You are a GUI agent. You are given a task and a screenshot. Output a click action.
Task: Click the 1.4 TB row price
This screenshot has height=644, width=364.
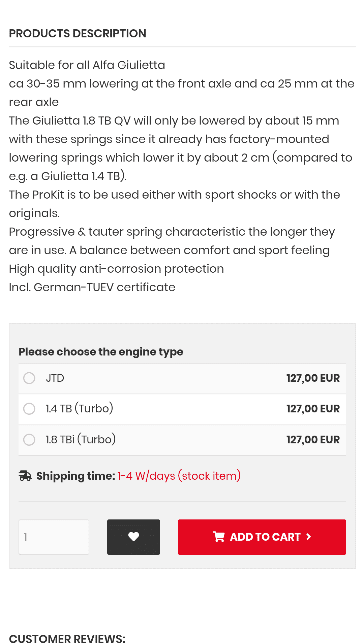coord(313,409)
